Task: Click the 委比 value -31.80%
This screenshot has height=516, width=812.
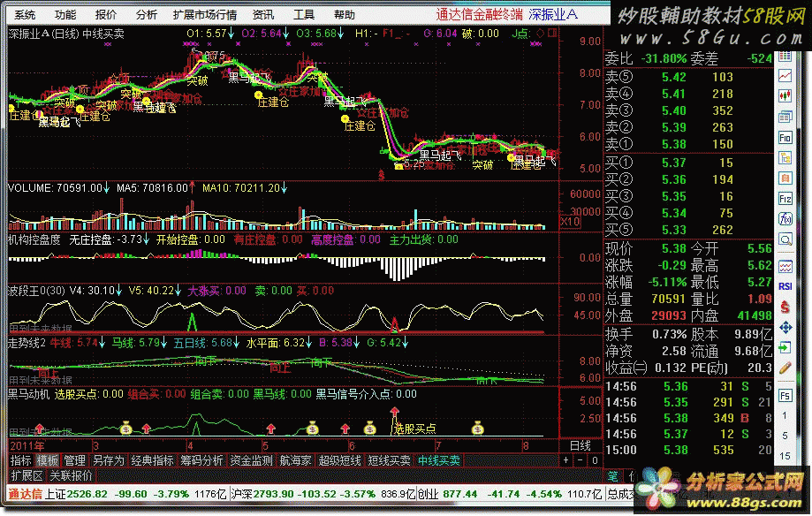Action: tap(664, 58)
